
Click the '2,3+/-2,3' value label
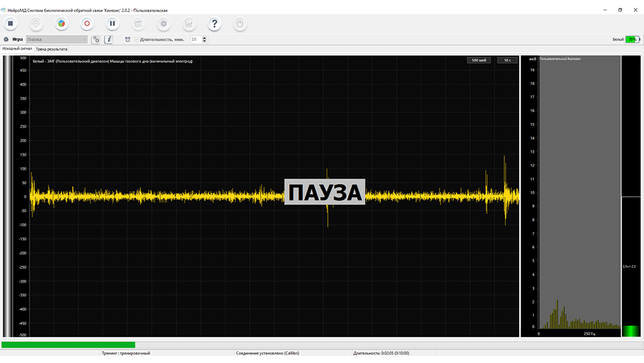[629, 266]
